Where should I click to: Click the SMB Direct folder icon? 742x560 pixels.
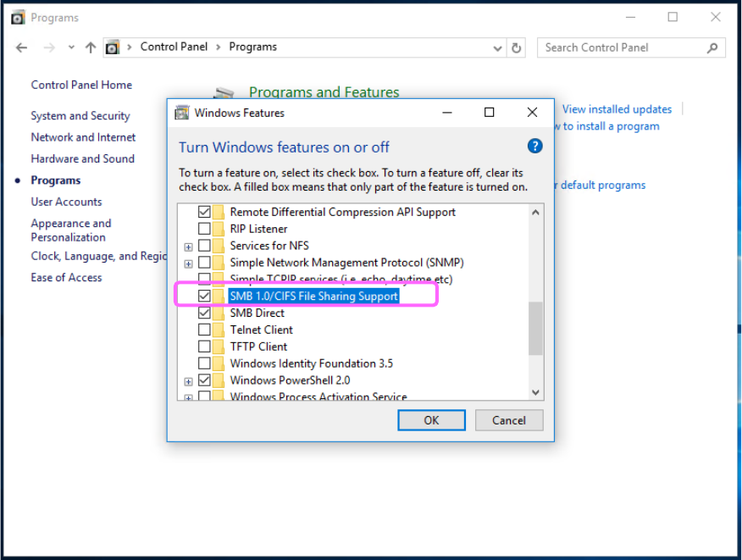point(219,313)
